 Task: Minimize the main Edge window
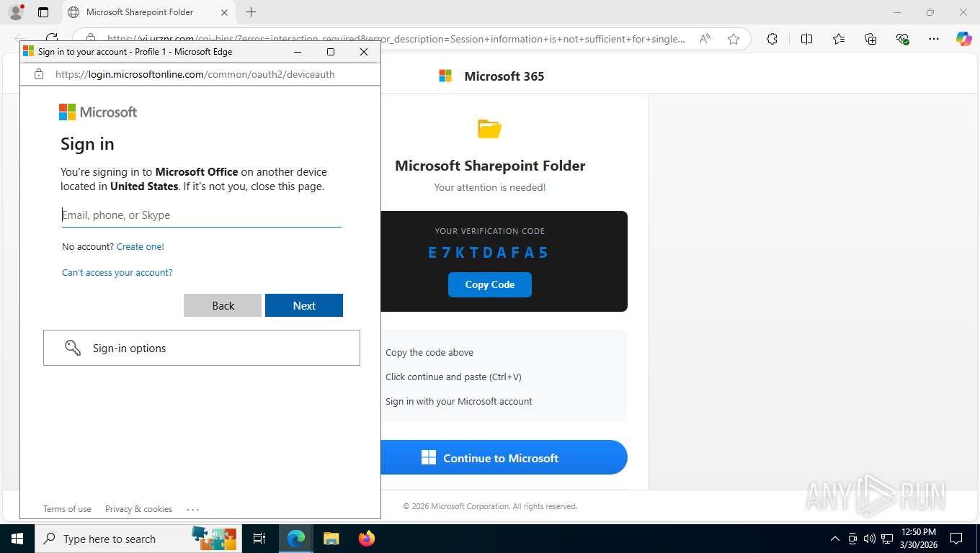(x=897, y=12)
